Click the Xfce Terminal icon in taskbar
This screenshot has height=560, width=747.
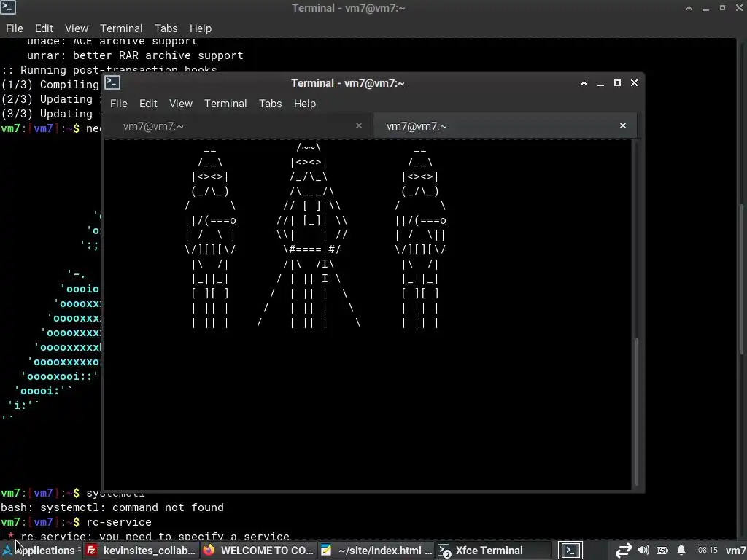click(x=444, y=551)
